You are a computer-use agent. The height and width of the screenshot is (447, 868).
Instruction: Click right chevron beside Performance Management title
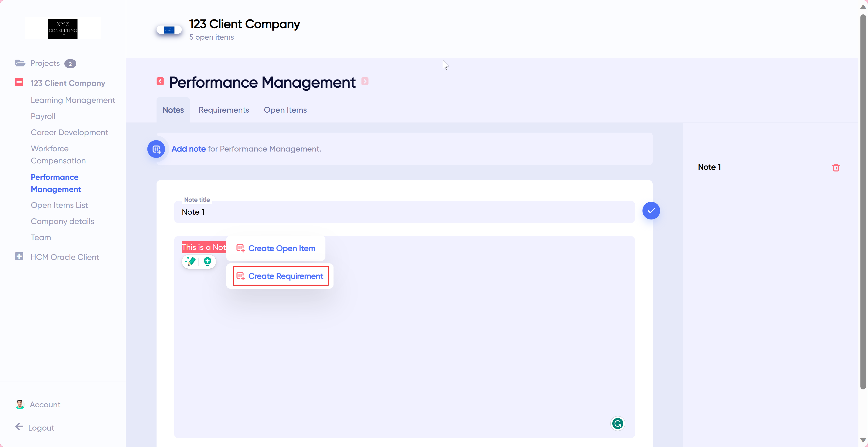[x=365, y=81]
